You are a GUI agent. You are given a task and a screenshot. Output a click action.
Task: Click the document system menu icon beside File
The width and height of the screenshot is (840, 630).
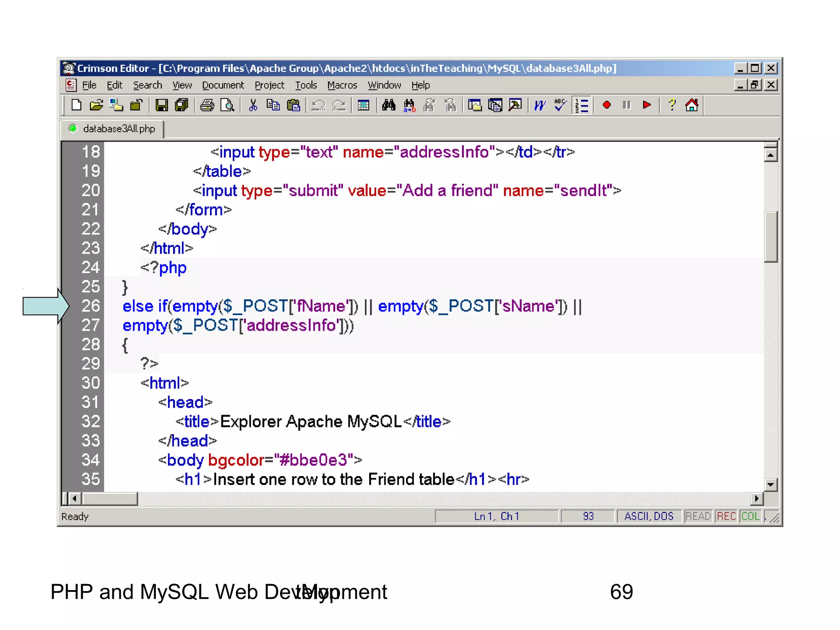71,85
